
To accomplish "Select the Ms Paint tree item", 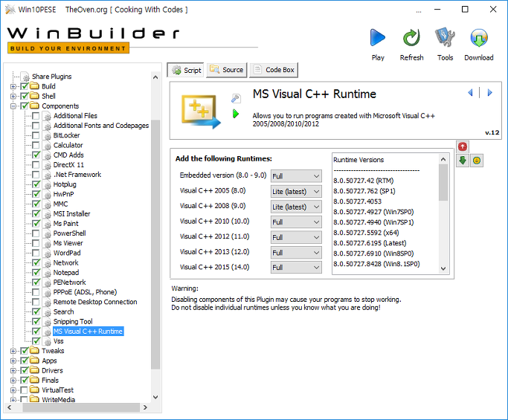I will 65,224.
